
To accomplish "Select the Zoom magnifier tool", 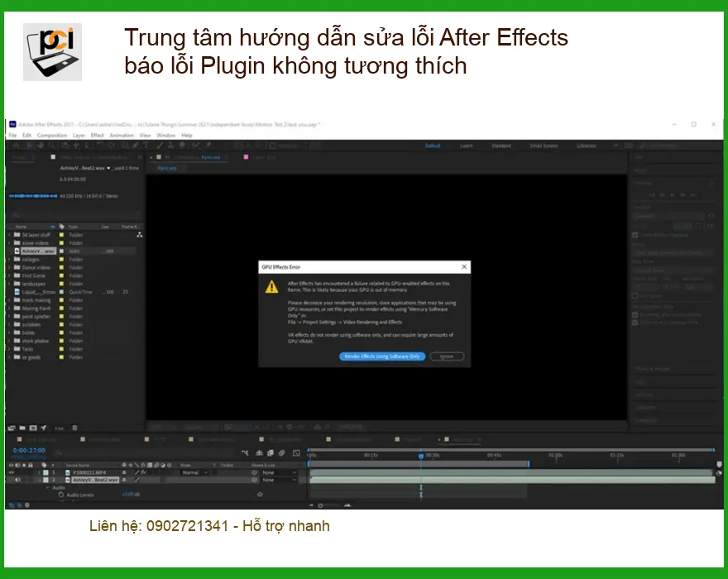I will coord(50,146).
